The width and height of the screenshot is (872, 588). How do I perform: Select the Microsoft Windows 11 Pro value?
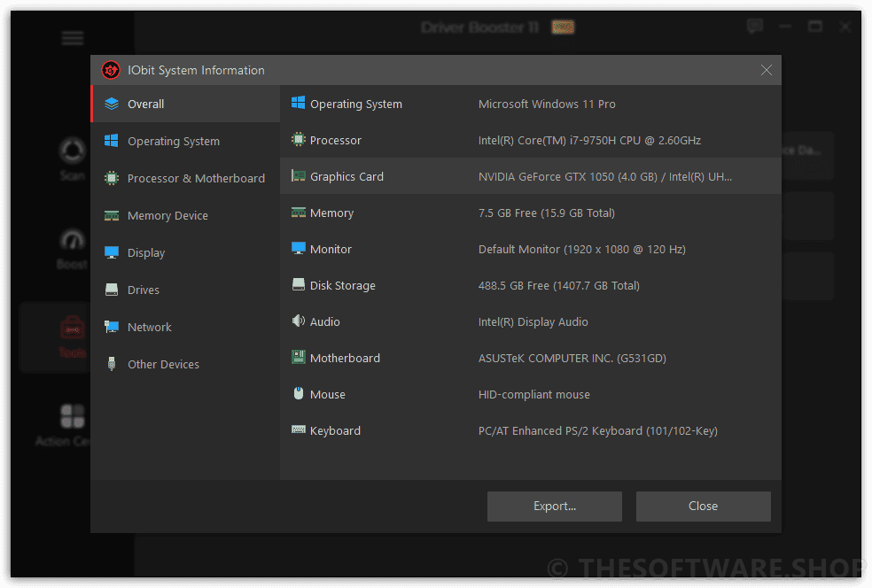[x=547, y=104]
